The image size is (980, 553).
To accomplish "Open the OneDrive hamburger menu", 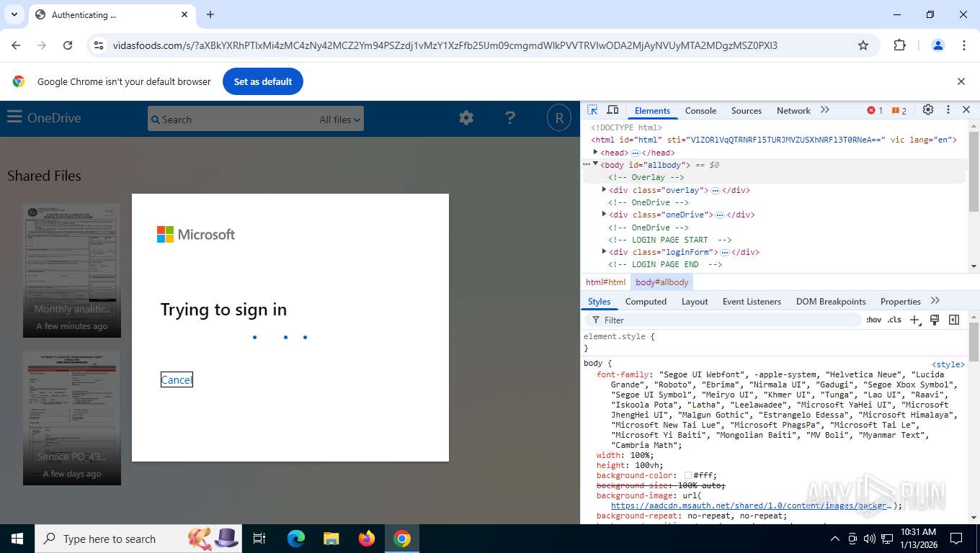I will click(14, 117).
